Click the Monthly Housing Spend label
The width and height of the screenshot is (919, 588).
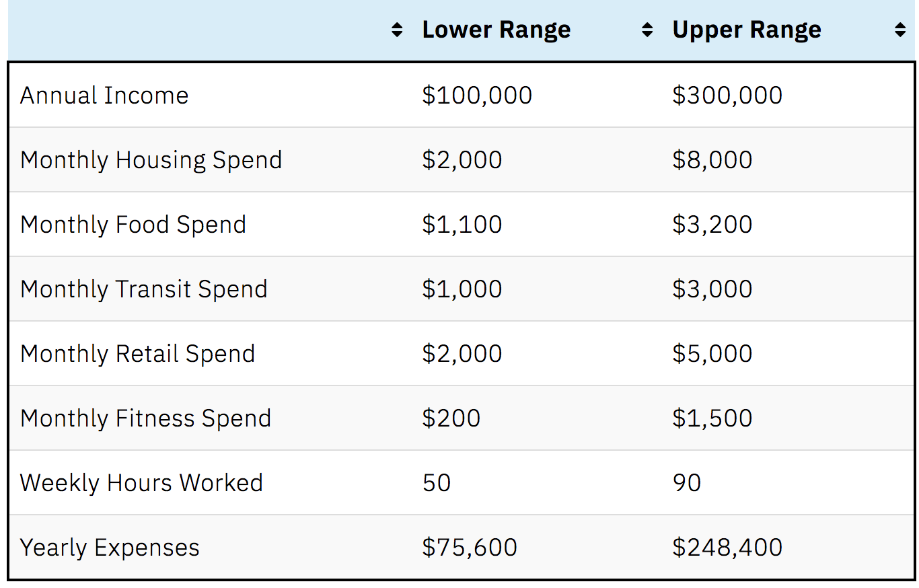(x=151, y=160)
